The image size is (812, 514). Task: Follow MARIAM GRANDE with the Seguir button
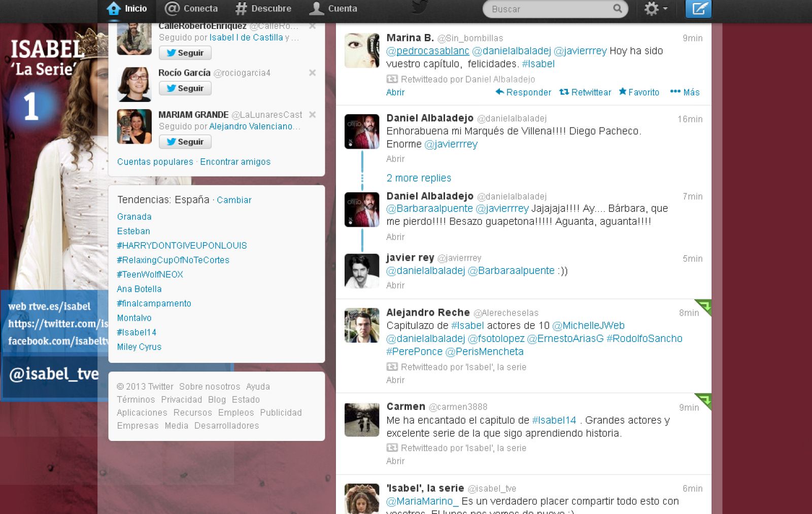pyautogui.click(x=185, y=142)
